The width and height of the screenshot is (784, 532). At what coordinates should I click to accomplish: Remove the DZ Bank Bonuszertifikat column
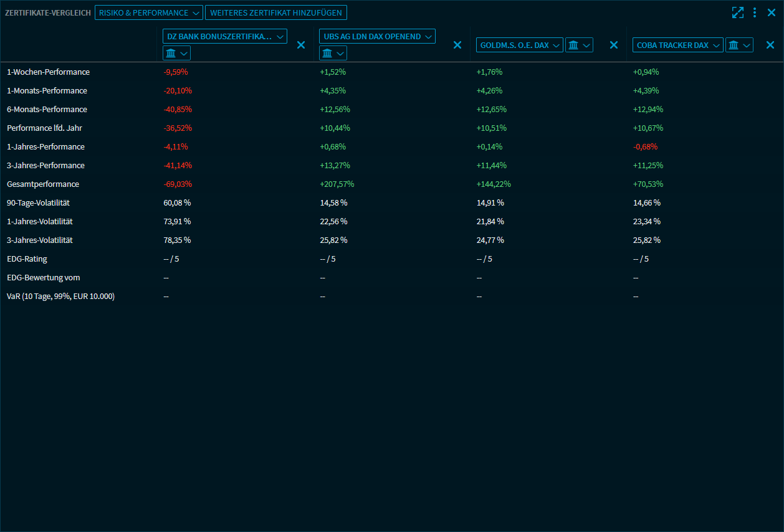301,45
